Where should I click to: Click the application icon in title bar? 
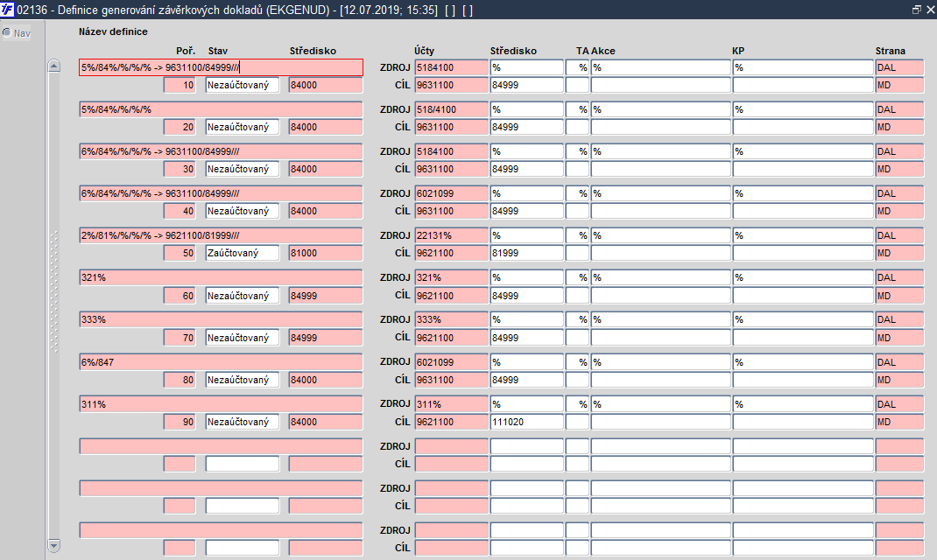click(7, 10)
